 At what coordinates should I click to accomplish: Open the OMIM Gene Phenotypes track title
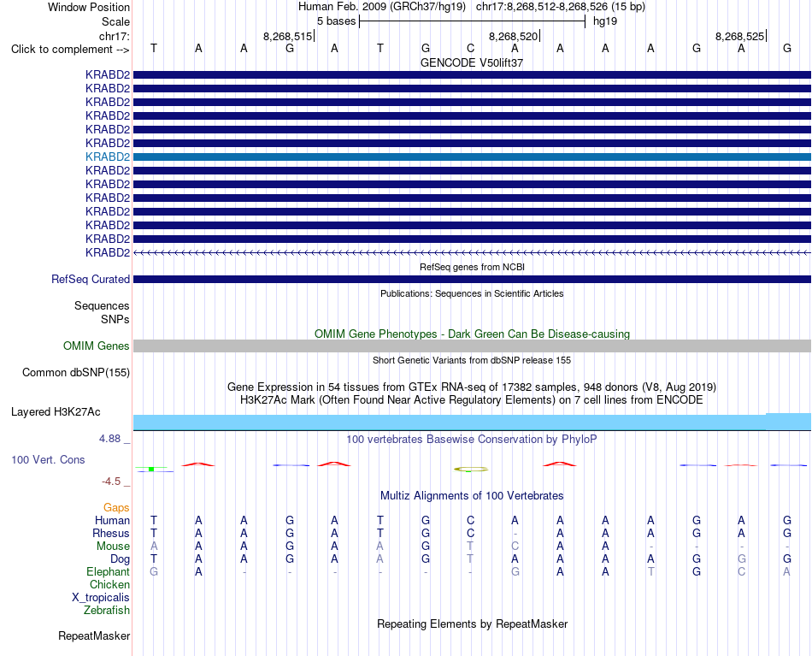(x=472, y=334)
